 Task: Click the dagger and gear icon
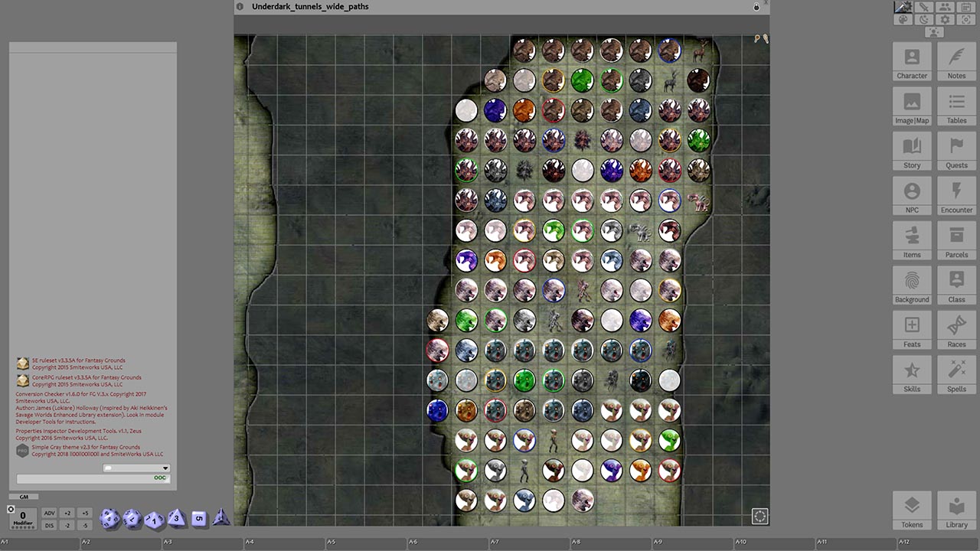[903, 7]
